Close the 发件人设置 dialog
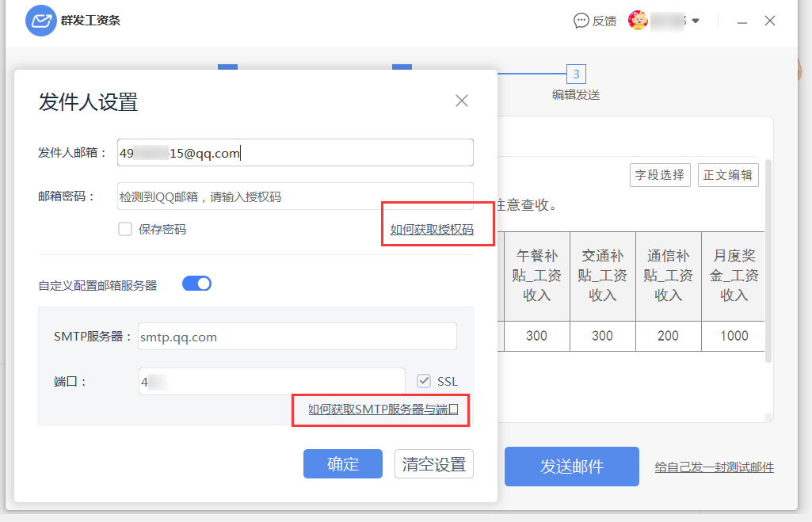Image resolution: width=812 pixels, height=522 pixels. (x=462, y=101)
